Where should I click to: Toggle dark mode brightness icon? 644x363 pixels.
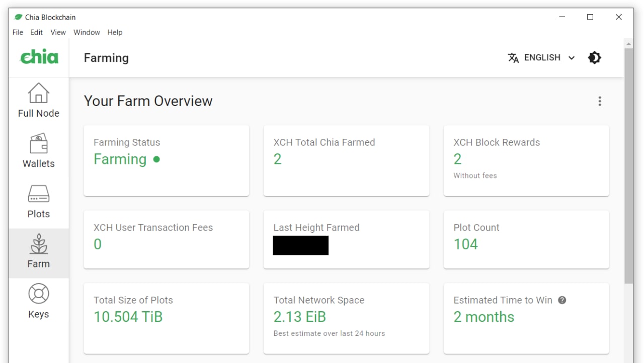tap(594, 58)
